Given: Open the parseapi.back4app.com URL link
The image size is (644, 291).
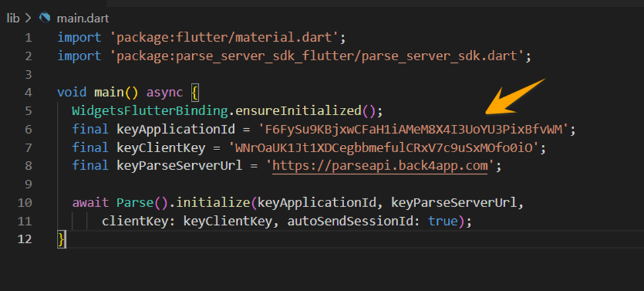Looking at the screenshot, I should 380,166.
